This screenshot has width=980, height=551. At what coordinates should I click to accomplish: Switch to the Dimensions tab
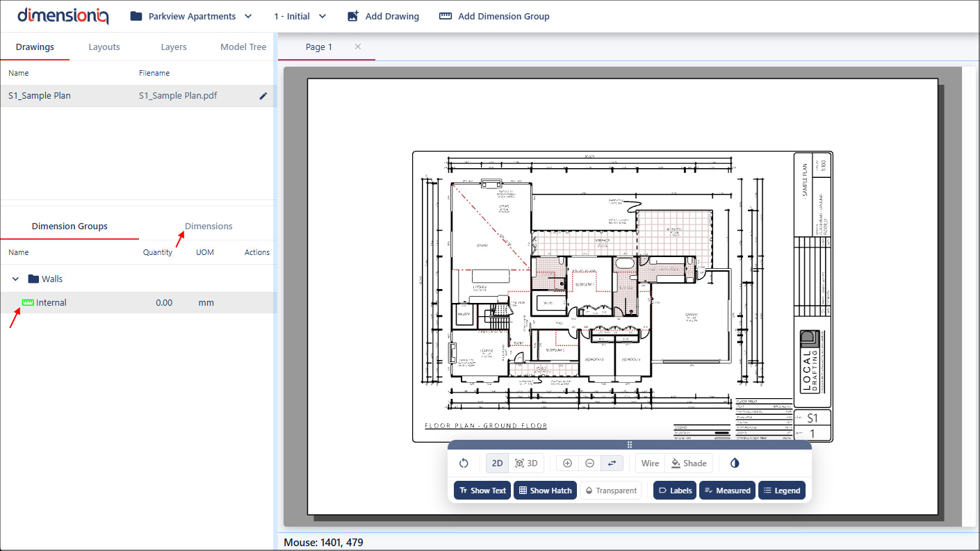pos(208,227)
